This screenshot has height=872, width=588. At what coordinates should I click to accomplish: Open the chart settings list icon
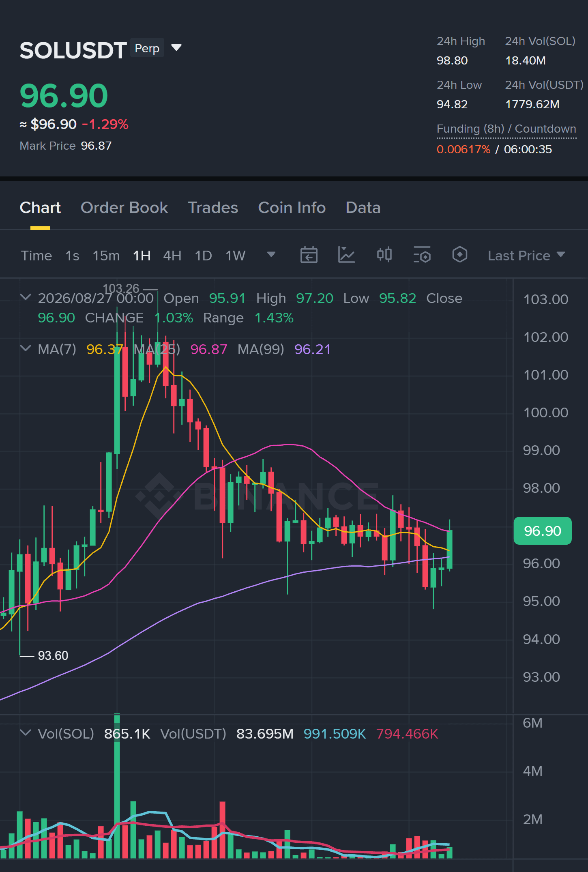point(422,255)
